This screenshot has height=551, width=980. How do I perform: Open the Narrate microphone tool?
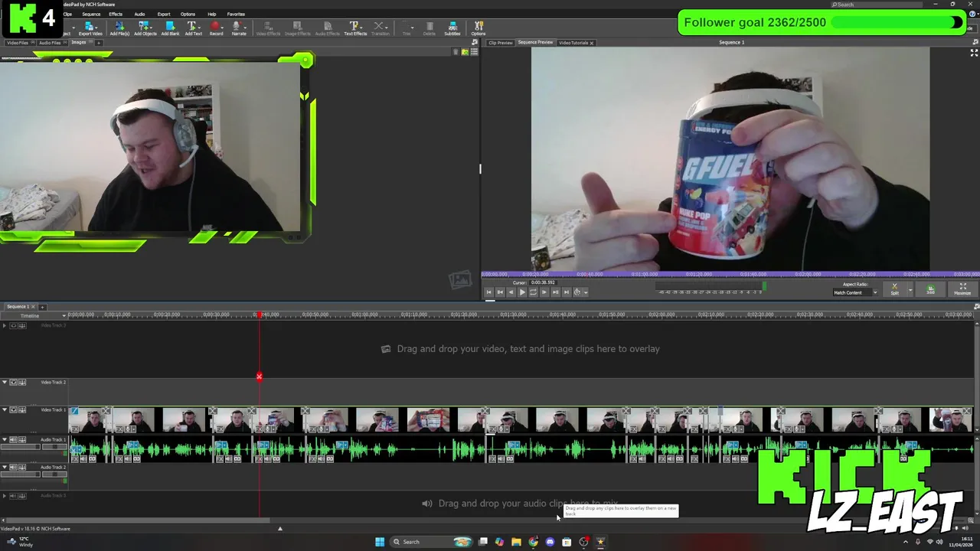tap(239, 29)
